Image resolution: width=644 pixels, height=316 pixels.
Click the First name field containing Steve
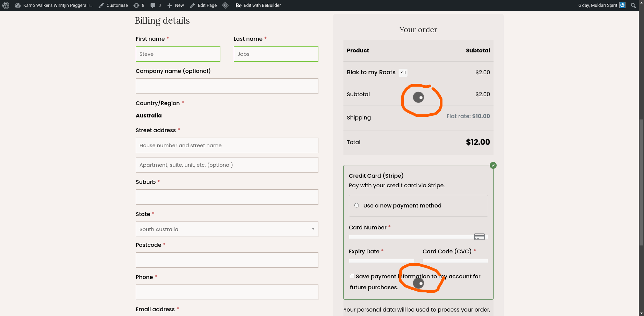(178, 54)
